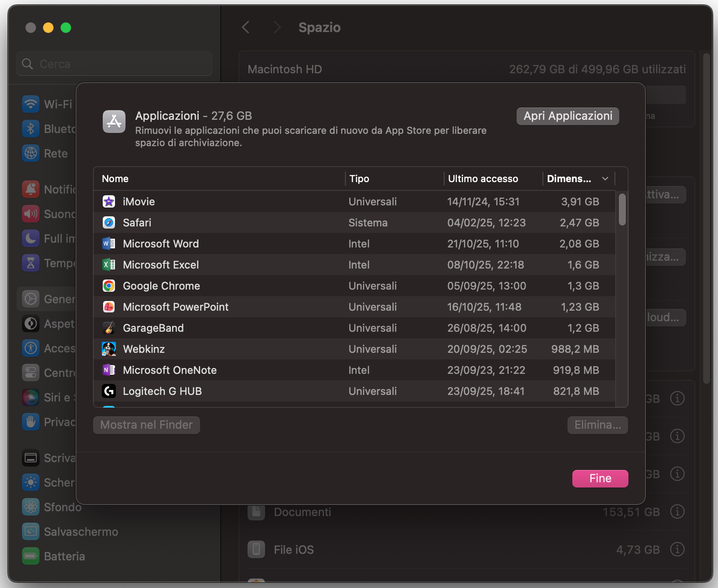Click the Safari compass icon
Image resolution: width=718 pixels, height=588 pixels.
[108, 222]
